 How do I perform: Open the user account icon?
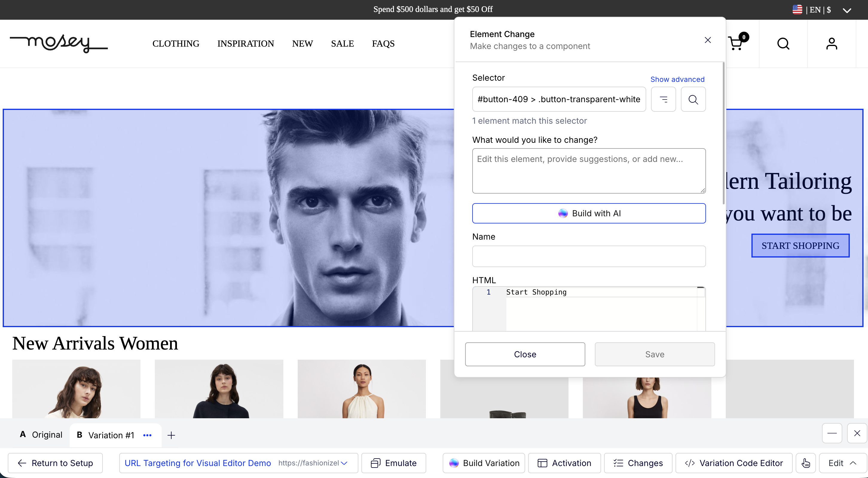pos(831,43)
